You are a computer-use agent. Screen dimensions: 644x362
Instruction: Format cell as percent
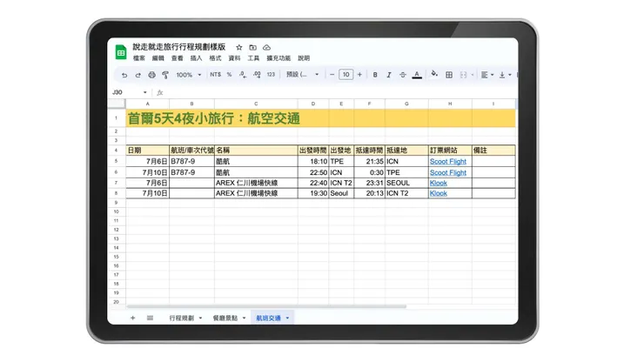pos(229,74)
